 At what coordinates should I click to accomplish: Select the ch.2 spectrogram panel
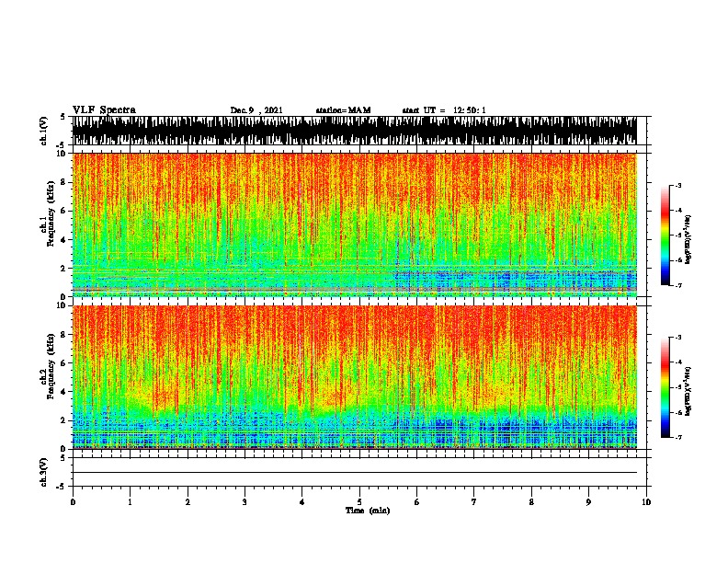coord(355,377)
